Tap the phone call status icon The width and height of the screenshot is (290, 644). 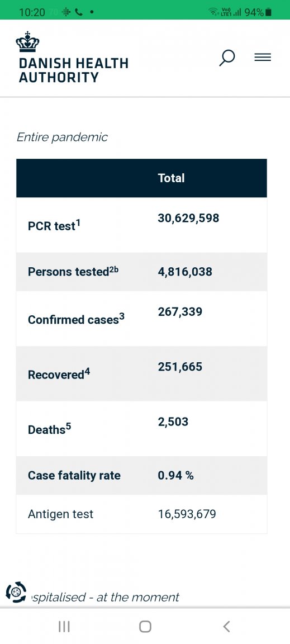pyautogui.click(x=79, y=12)
